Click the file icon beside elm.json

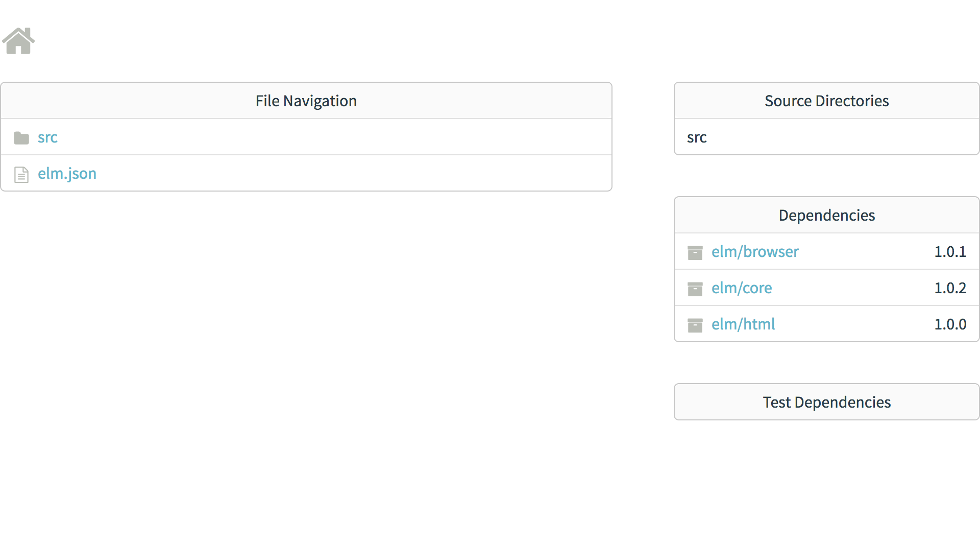click(21, 175)
